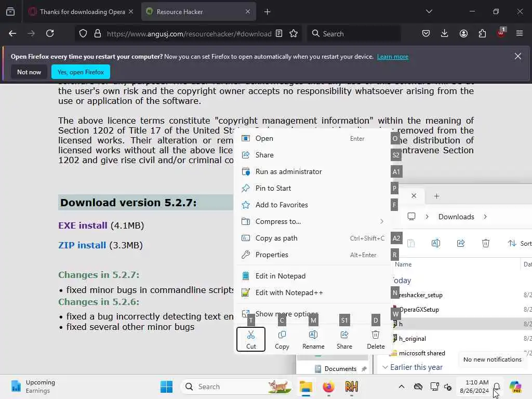532x399 pixels.
Task: Click Explorer toolbar delete icon
Action: (486, 243)
